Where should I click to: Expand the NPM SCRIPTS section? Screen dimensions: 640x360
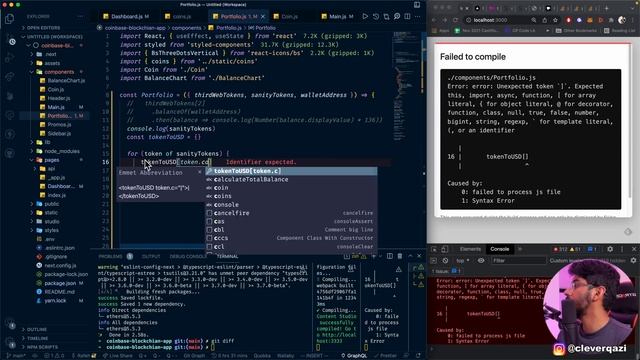pyautogui.click(x=42, y=347)
